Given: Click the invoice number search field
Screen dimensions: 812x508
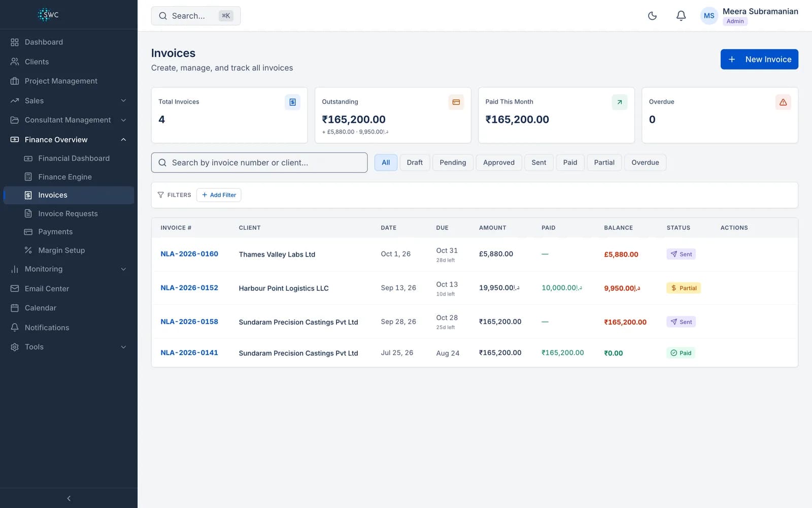Looking at the screenshot, I should [x=259, y=163].
